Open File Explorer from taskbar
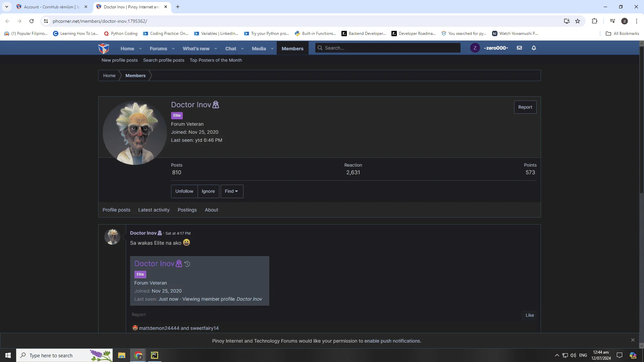This screenshot has height=362, width=644. click(121, 355)
